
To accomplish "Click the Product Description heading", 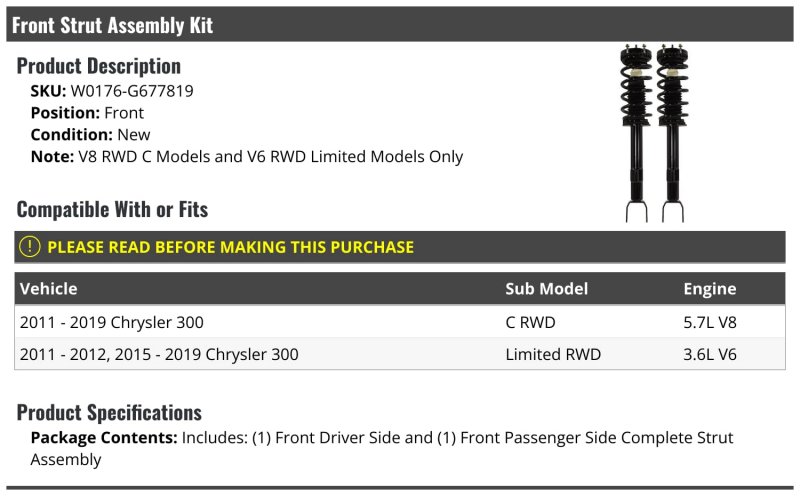I will [x=98, y=66].
